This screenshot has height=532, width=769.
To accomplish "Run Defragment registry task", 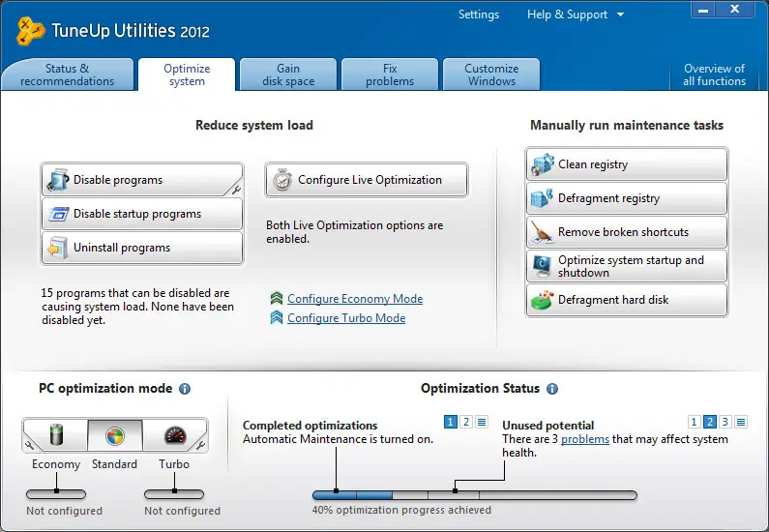I will tap(627, 198).
